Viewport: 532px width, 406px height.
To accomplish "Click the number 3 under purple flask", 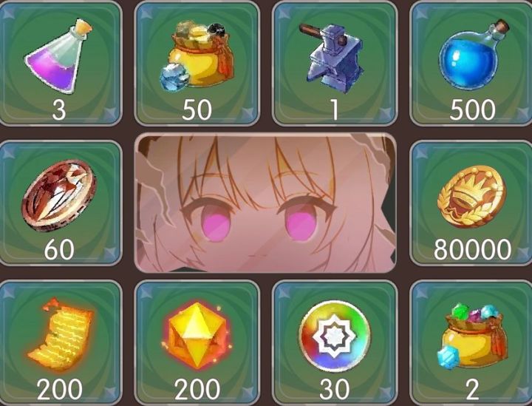I will [x=59, y=110].
